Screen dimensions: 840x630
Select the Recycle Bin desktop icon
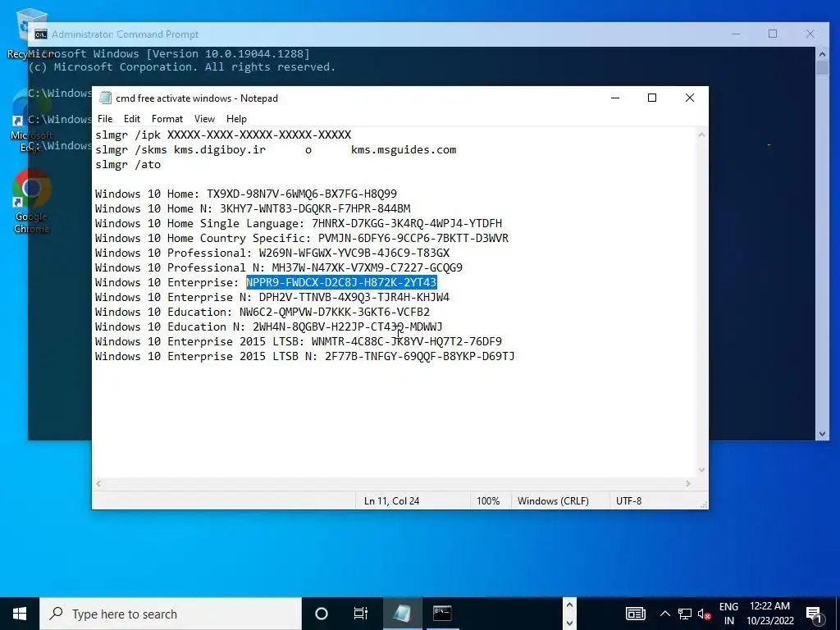[30, 33]
